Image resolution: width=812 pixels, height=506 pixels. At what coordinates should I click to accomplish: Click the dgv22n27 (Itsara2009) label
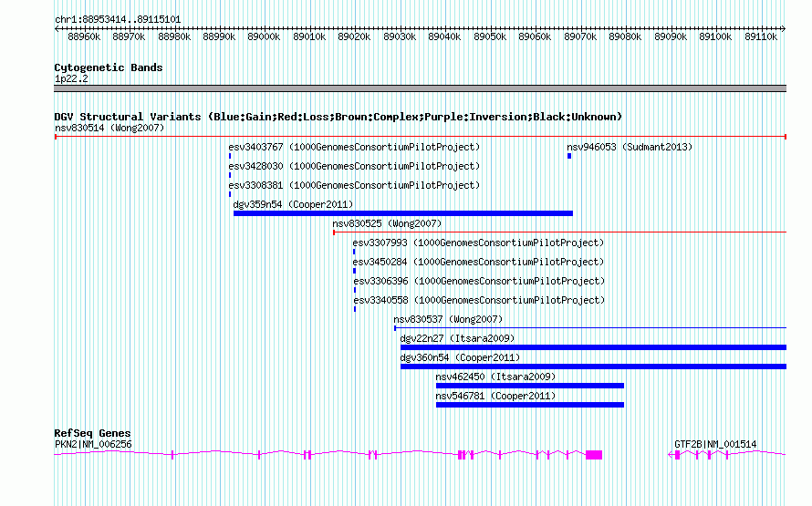point(457,338)
